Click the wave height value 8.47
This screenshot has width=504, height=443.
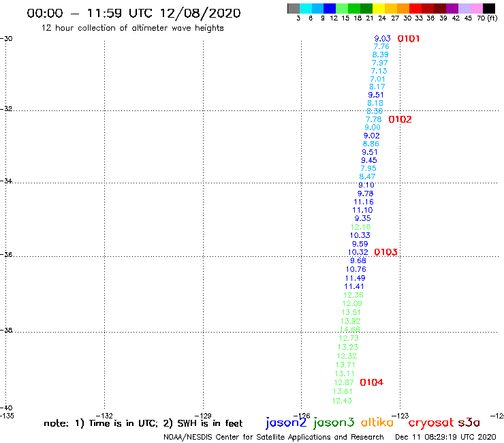[x=367, y=177]
